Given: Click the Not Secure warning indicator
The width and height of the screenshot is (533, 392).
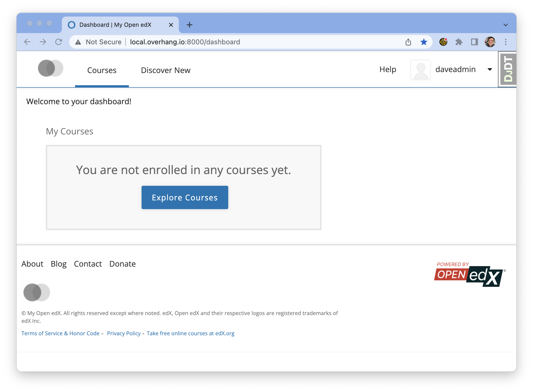Looking at the screenshot, I should [x=99, y=42].
